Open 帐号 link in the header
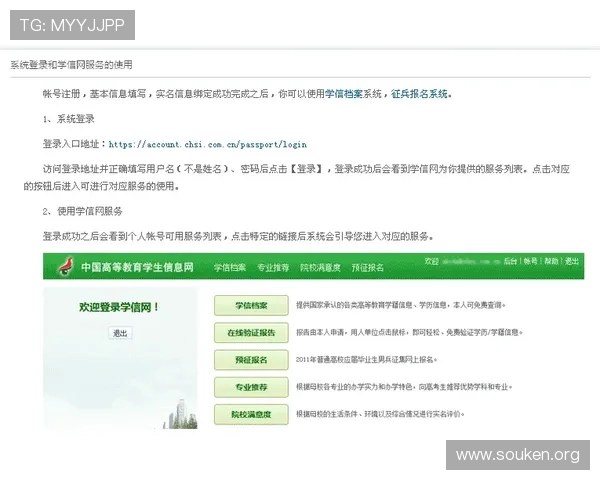This screenshot has width=600, height=480. pos(531,261)
